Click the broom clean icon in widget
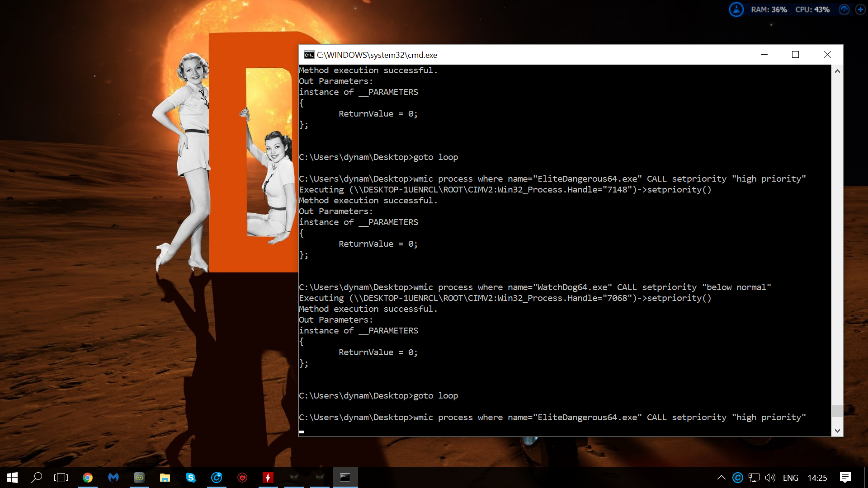The height and width of the screenshot is (488, 868). (x=736, y=9)
